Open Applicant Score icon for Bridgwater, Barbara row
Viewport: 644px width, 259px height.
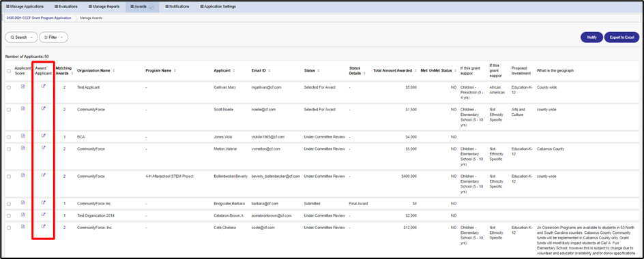coord(23,202)
